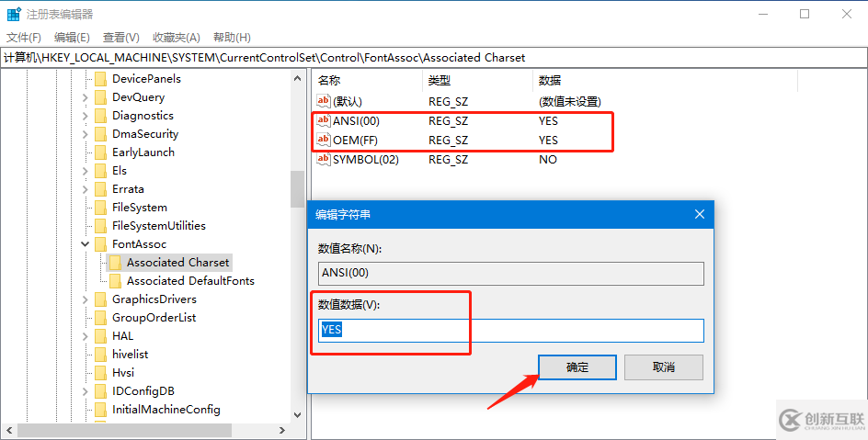Select the Errata folder icon
This screenshot has height=440, width=868.
click(100, 189)
